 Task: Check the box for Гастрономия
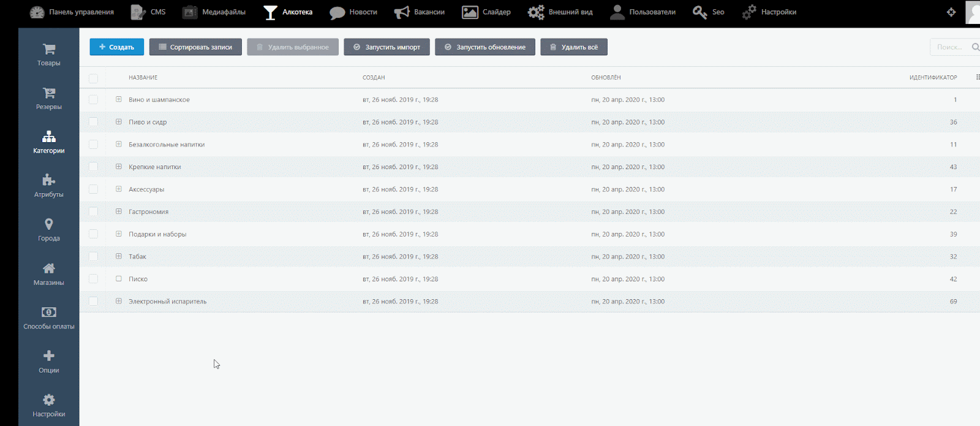coord(93,211)
